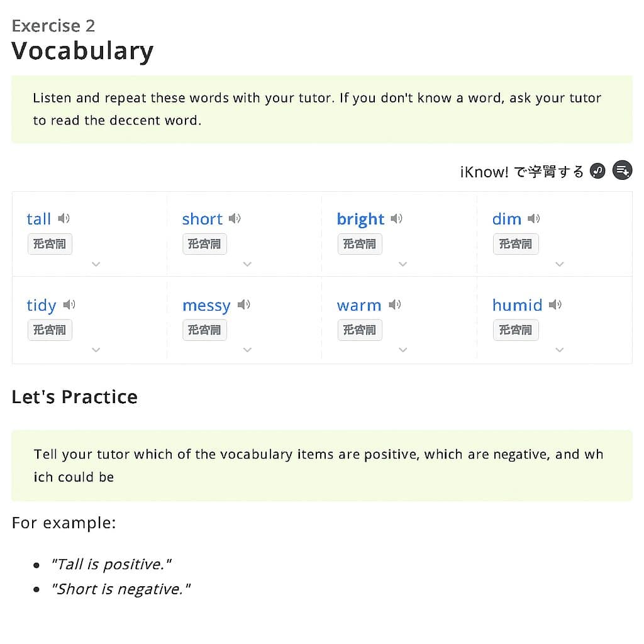Play pronunciation of messy
Screen dimensions: 644x644
coord(244,305)
